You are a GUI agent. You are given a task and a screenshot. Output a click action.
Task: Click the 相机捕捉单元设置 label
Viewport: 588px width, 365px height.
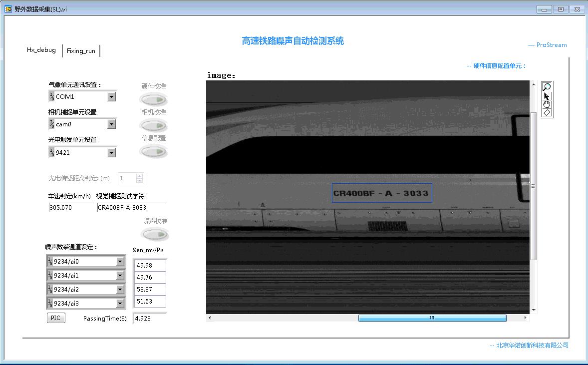(x=72, y=112)
